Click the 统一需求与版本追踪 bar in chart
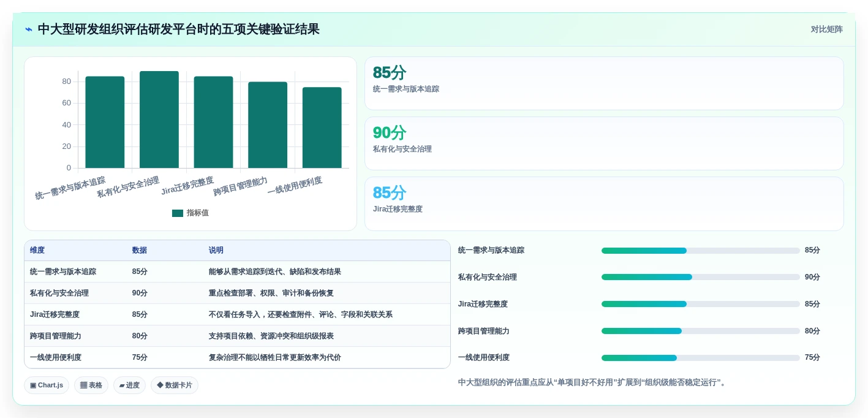Image resolution: width=868 pixels, height=418 pixels. pos(105,122)
